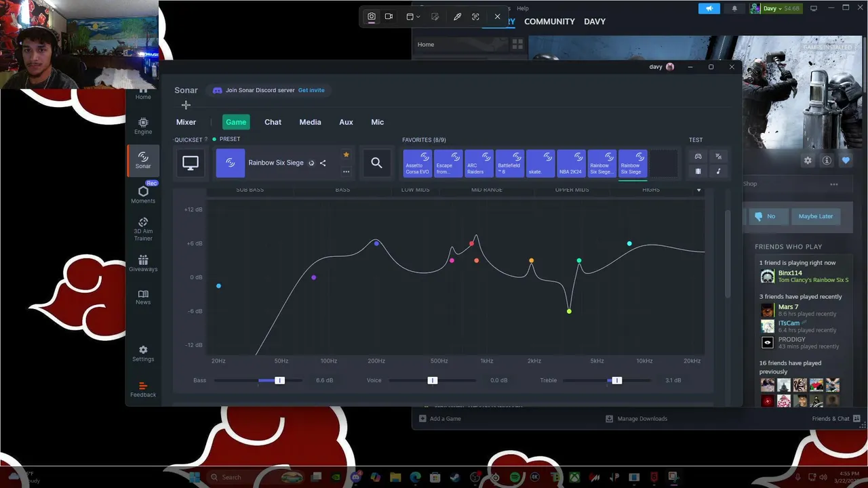Screen dimensions: 868x488
Task: Select the Battlefield 6 favorite preset
Action: click(510, 163)
